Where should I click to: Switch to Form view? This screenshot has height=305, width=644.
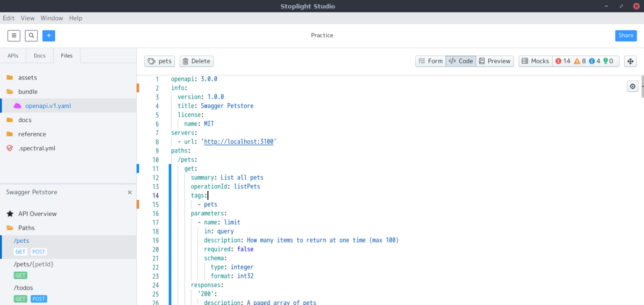(x=430, y=61)
